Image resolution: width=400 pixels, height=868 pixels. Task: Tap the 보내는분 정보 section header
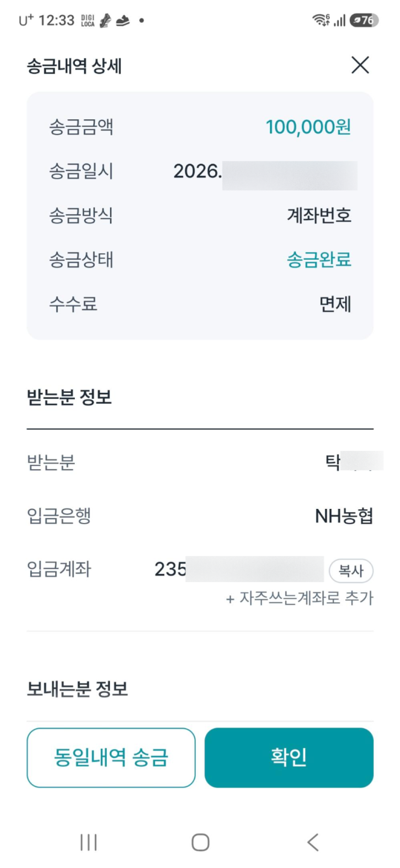77,689
